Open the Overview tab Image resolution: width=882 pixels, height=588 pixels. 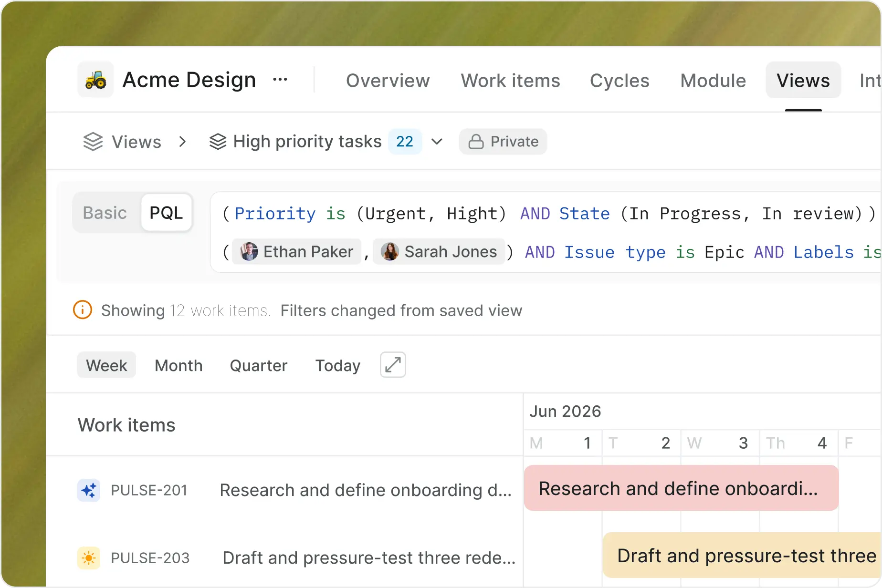pos(388,81)
